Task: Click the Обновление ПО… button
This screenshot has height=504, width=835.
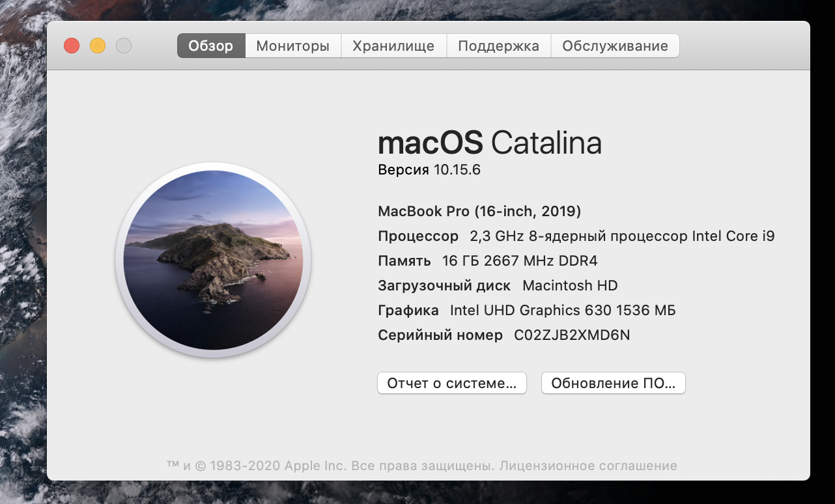Action: pyautogui.click(x=613, y=383)
